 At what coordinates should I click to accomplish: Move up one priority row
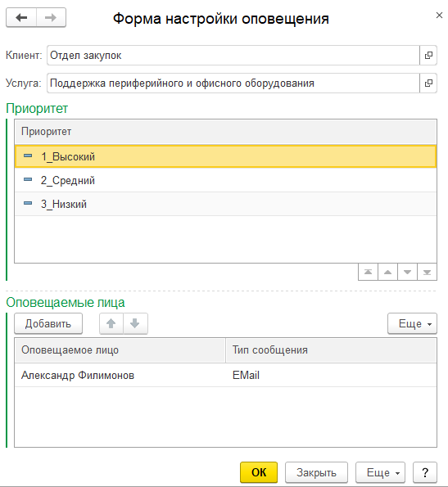387,272
